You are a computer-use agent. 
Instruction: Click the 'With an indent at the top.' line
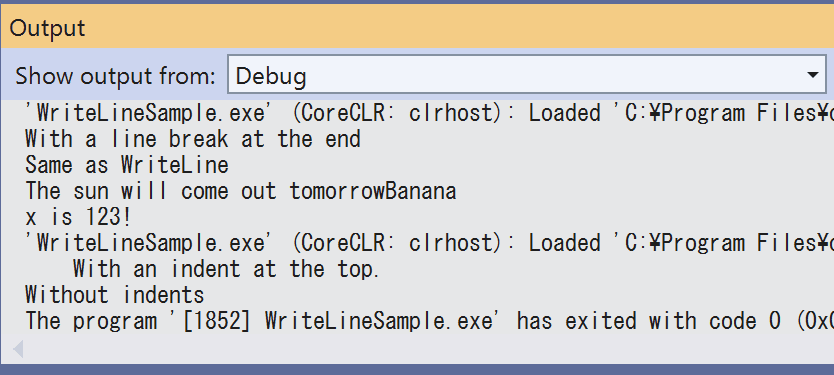coord(226,269)
